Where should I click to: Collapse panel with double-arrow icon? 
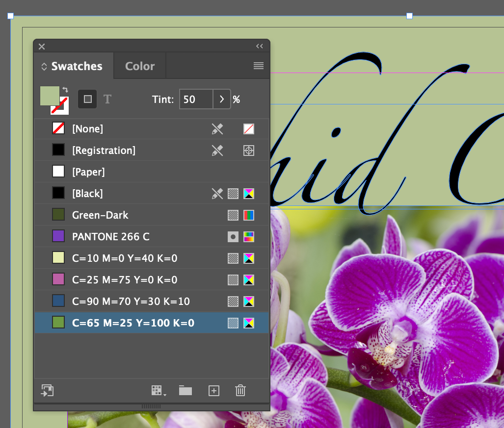point(260,46)
